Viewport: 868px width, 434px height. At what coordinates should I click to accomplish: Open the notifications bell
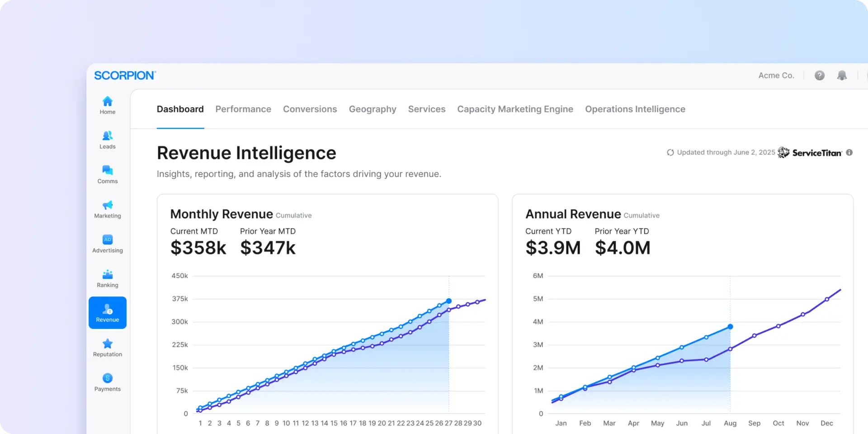coord(841,75)
